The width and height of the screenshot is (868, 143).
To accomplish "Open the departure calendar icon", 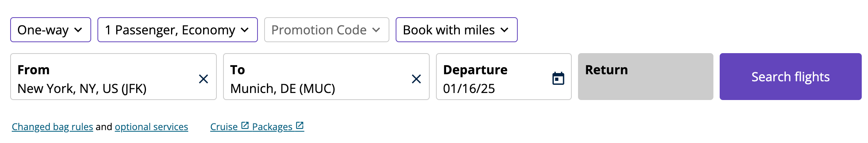I will [x=558, y=78].
